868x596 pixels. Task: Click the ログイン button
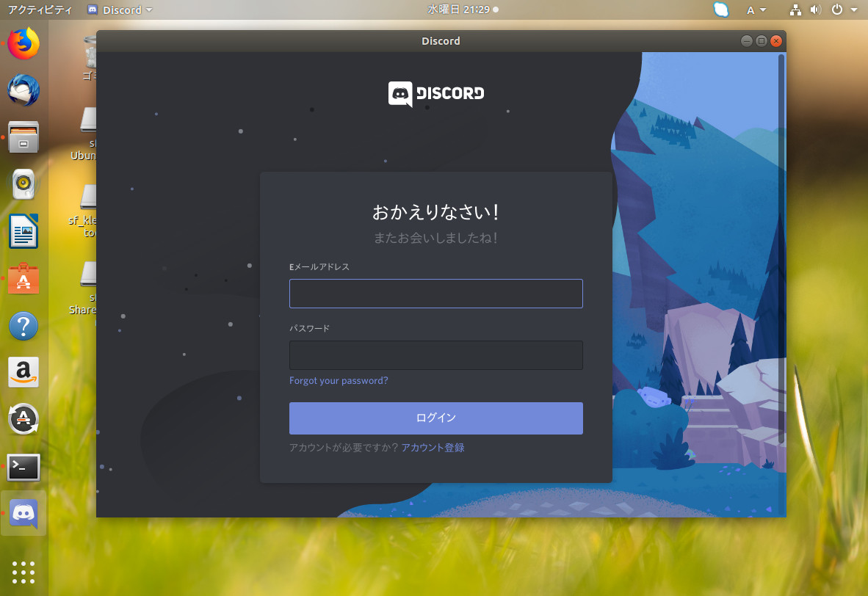(435, 418)
